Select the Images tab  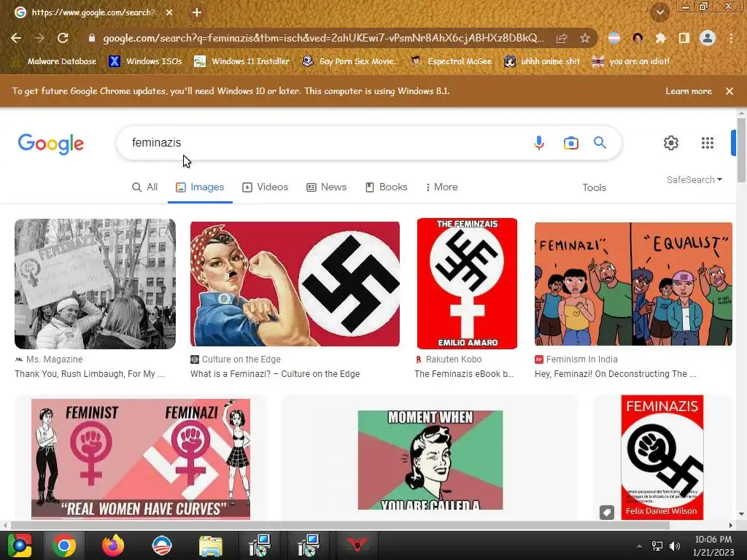click(x=200, y=187)
